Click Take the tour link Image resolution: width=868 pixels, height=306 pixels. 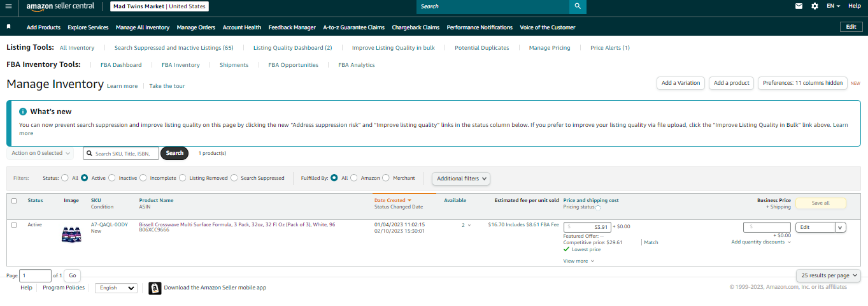(167, 86)
